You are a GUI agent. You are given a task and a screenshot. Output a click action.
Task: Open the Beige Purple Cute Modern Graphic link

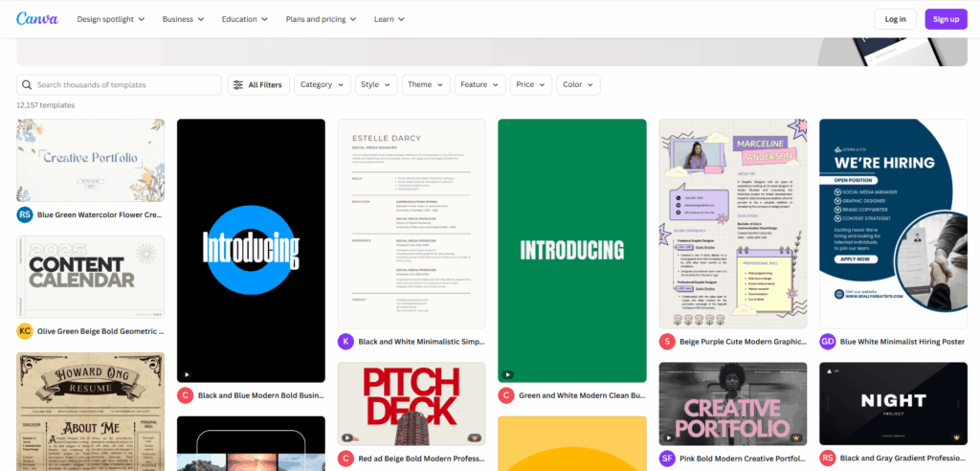[x=743, y=342]
